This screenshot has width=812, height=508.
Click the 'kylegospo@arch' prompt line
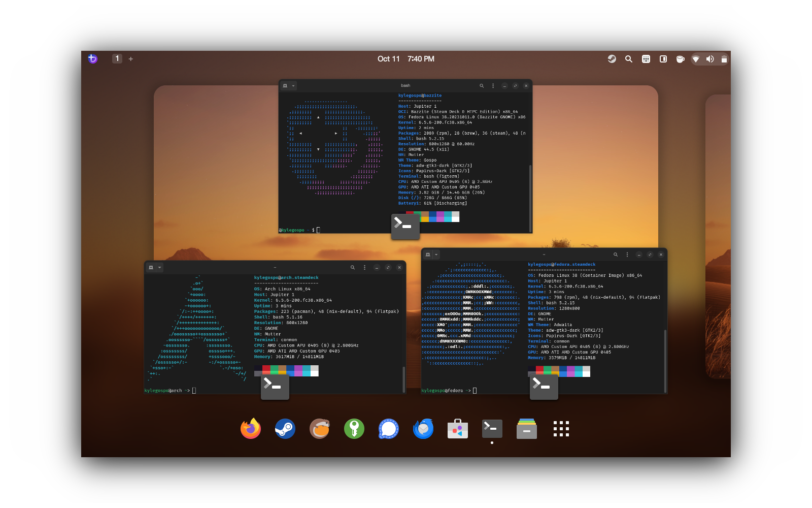[x=170, y=391]
